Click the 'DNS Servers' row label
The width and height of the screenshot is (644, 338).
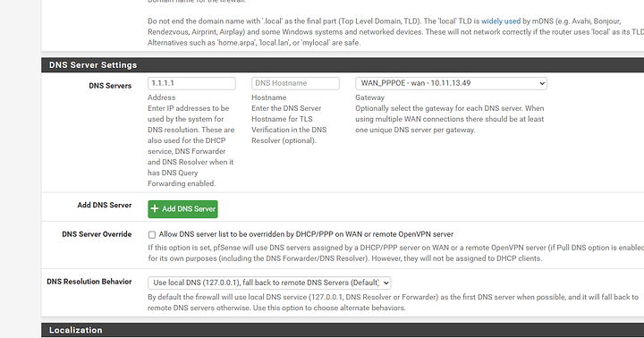pyautogui.click(x=110, y=86)
